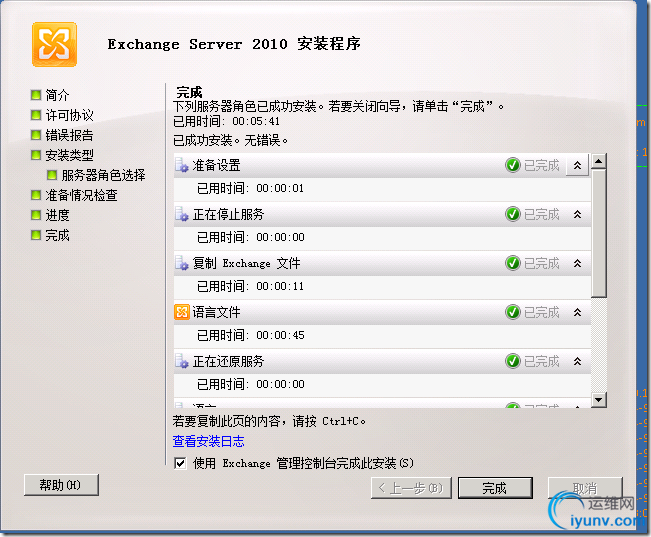Select 安装类型 in the wizard steps
Screen dimensions: 651x537
click(69, 155)
